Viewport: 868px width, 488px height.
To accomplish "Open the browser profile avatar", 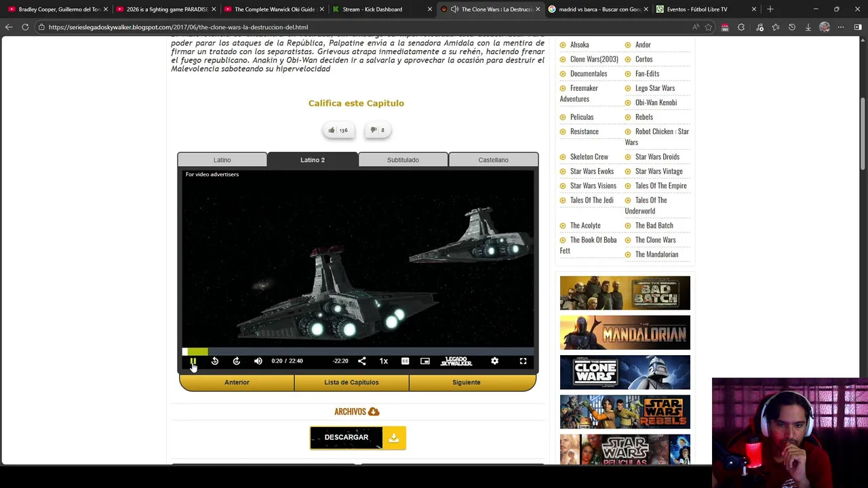I will click(x=825, y=27).
